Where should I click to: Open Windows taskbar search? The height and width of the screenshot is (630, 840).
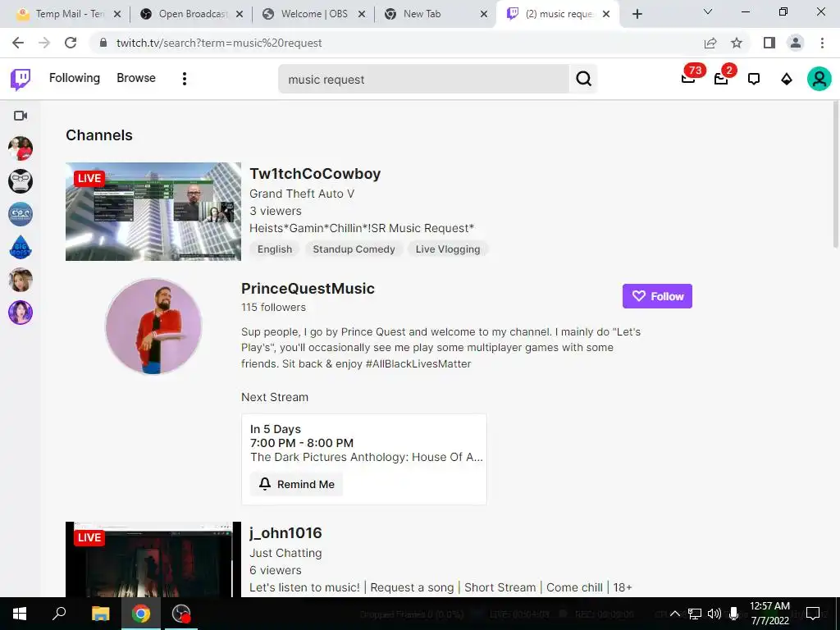tap(59, 614)
